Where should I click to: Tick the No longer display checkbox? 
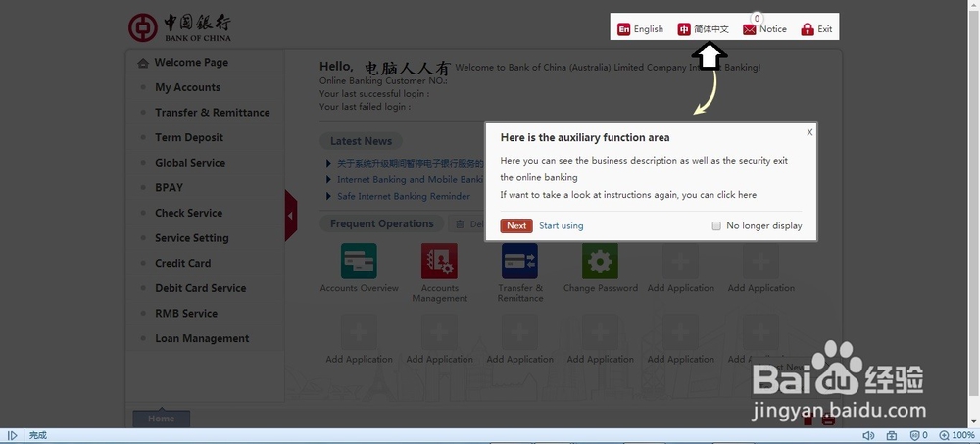click(x=717, y=225)
